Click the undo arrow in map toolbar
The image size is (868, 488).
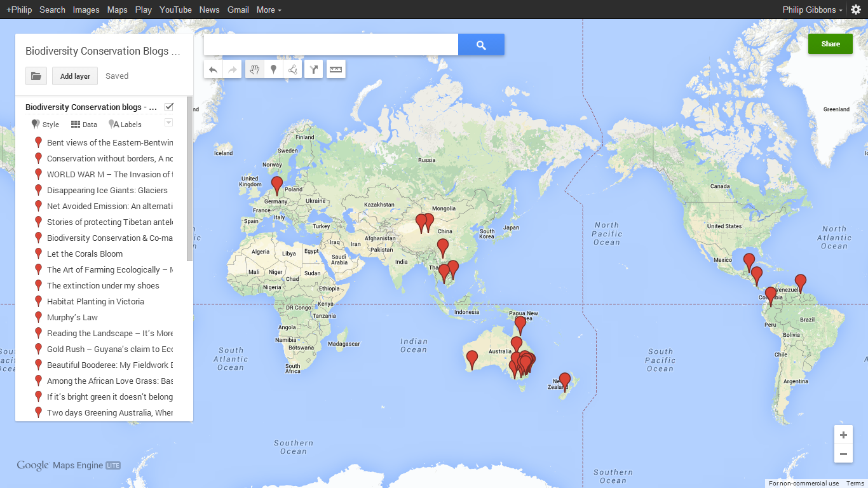pyautogui.click(x=214, y=70)
